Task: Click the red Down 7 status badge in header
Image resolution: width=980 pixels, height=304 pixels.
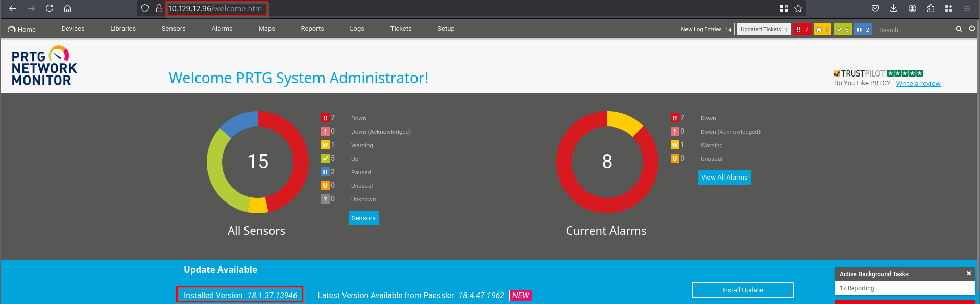Action: pos(802,30)
